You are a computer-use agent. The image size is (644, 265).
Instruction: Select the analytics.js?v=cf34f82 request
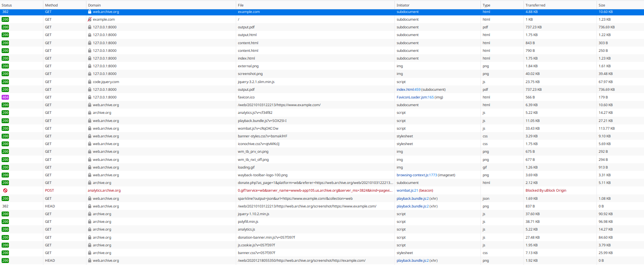click(x=322, y=113)
